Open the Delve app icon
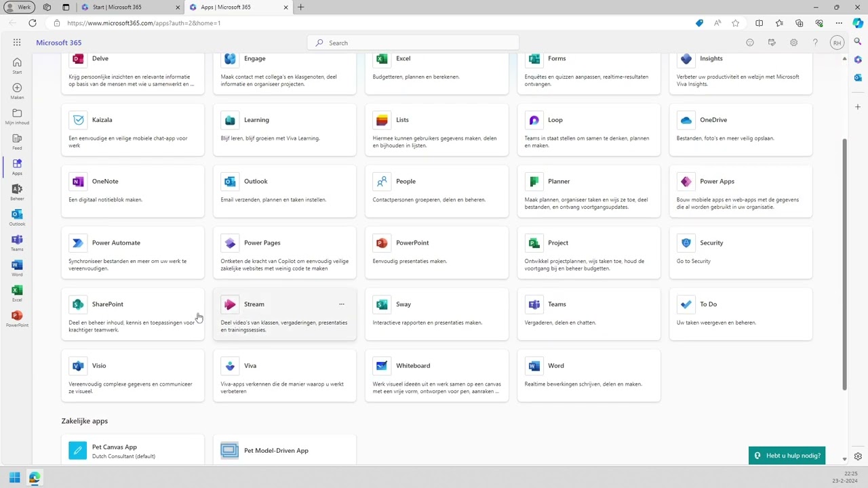The width and height of the screenshot is (868, 488). tap(78, 59)
